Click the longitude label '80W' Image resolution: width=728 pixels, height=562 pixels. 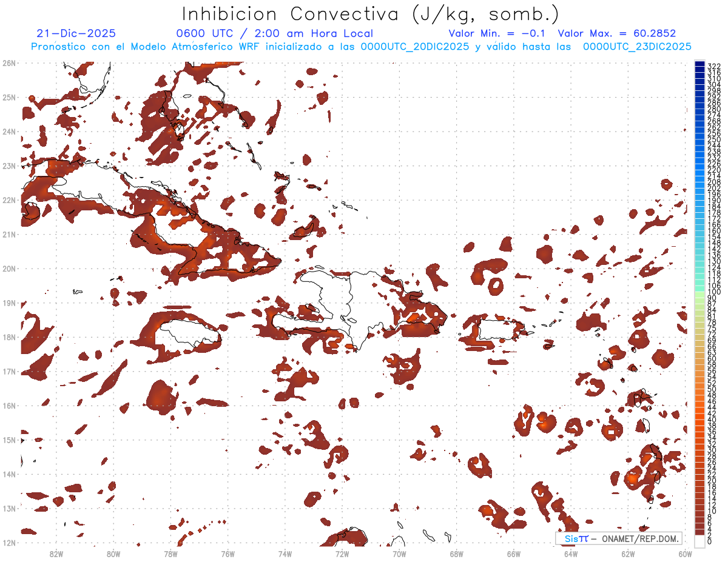tap(113, 554)
